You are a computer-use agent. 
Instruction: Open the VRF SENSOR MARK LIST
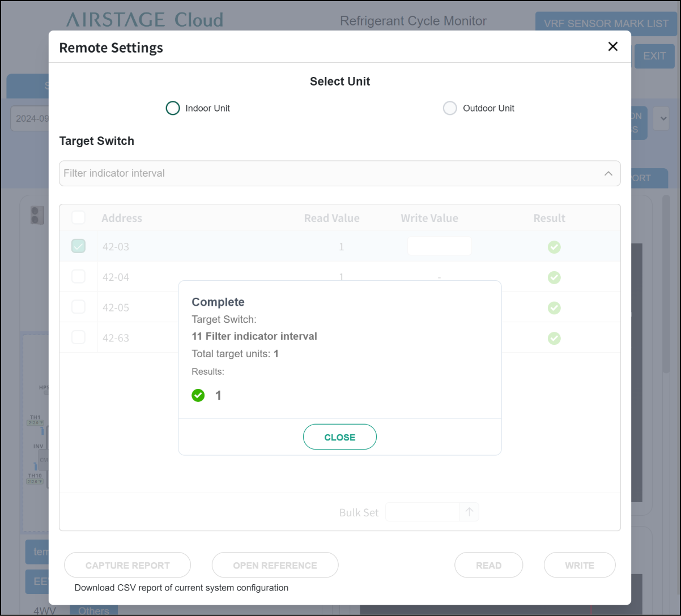pos(606,24)
